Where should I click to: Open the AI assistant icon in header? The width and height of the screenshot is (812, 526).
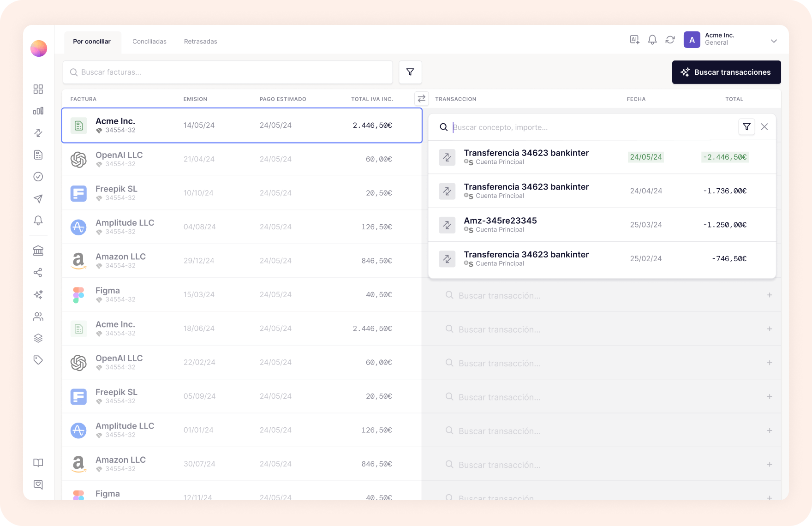(634, 40)
